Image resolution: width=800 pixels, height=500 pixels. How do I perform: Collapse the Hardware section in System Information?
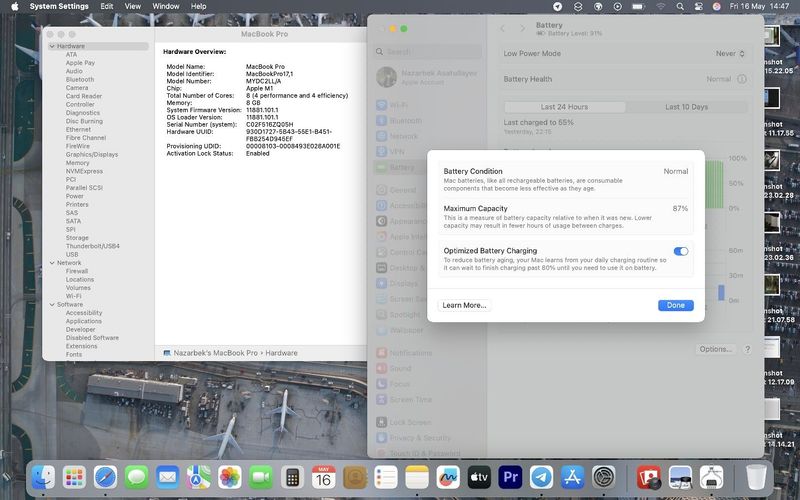pos(52,46)
